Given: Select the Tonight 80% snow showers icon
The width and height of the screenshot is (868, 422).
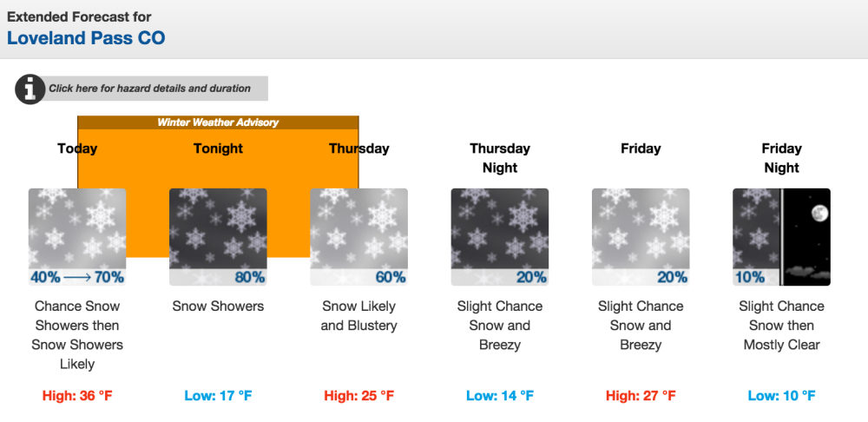Looking at the screenshot, I should click(x=218, y=237).
